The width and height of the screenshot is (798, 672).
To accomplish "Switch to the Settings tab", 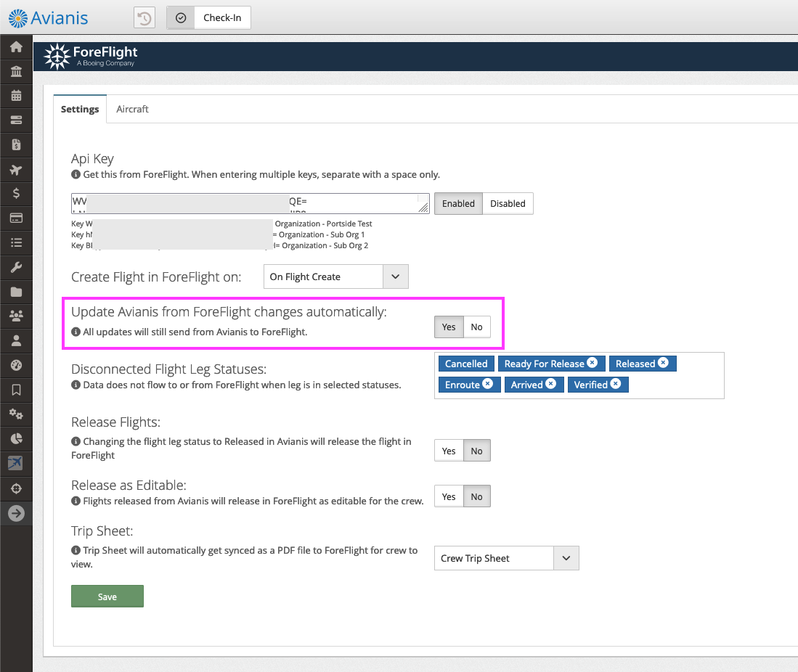I will tap(80, 110).
